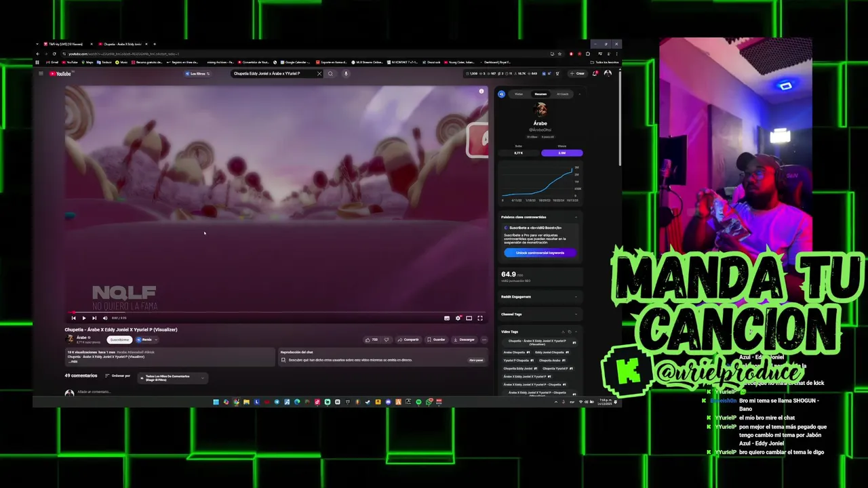868x488 pixels.
Task: Select the Resumen tab in vidIQ panel
Action: pos(540,94)
